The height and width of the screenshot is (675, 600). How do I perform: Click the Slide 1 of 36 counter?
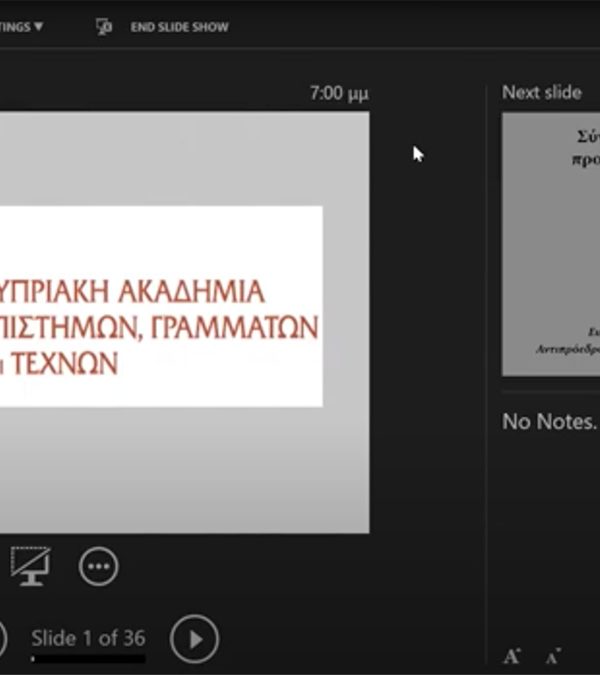88,638
